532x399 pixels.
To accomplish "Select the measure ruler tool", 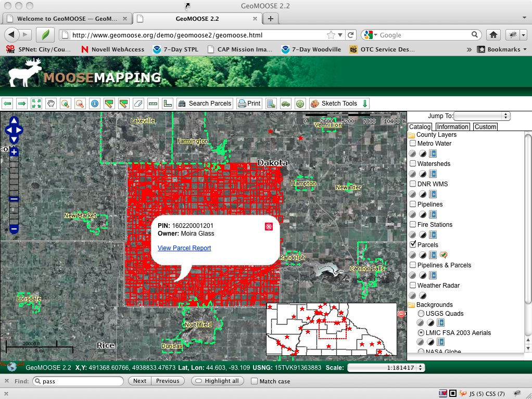I will click(x=153, y=104).
